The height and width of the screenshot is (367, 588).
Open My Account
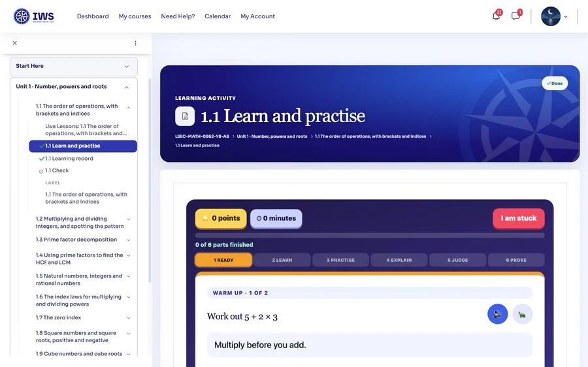257,16
